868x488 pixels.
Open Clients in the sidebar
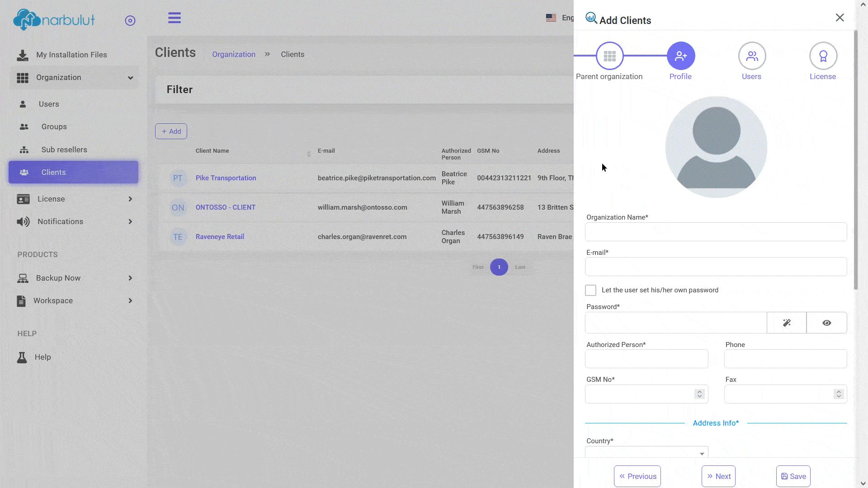73,173
